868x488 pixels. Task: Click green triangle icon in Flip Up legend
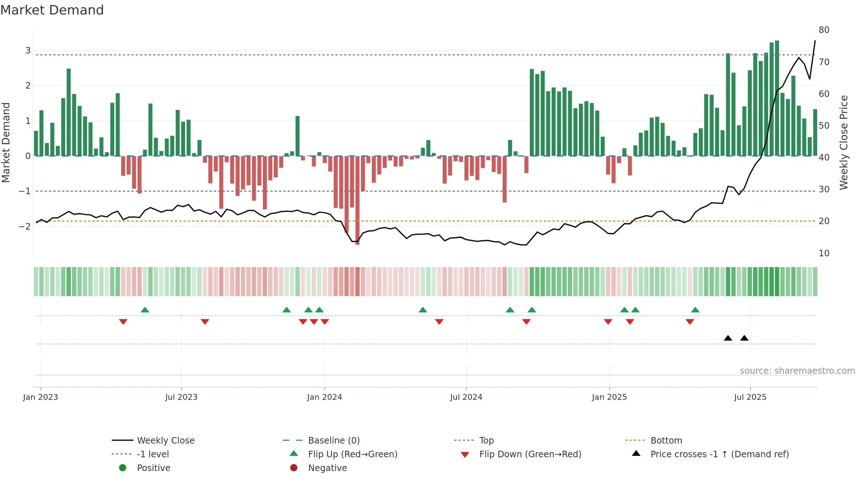pos(294,453)
